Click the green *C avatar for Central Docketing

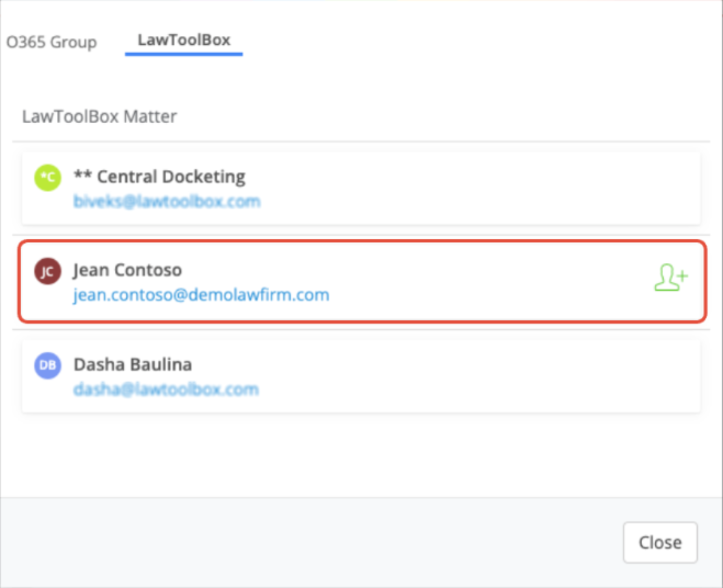(x=48, y=178)
